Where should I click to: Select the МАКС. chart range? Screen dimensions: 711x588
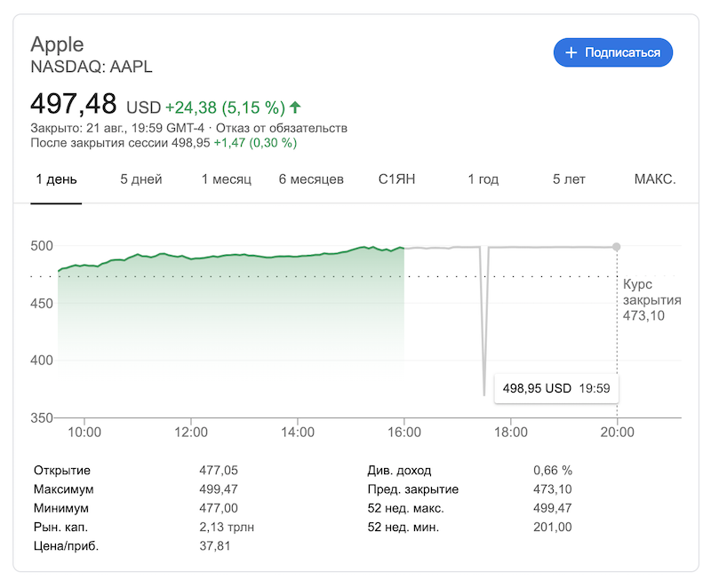click(x=655, y=179)
